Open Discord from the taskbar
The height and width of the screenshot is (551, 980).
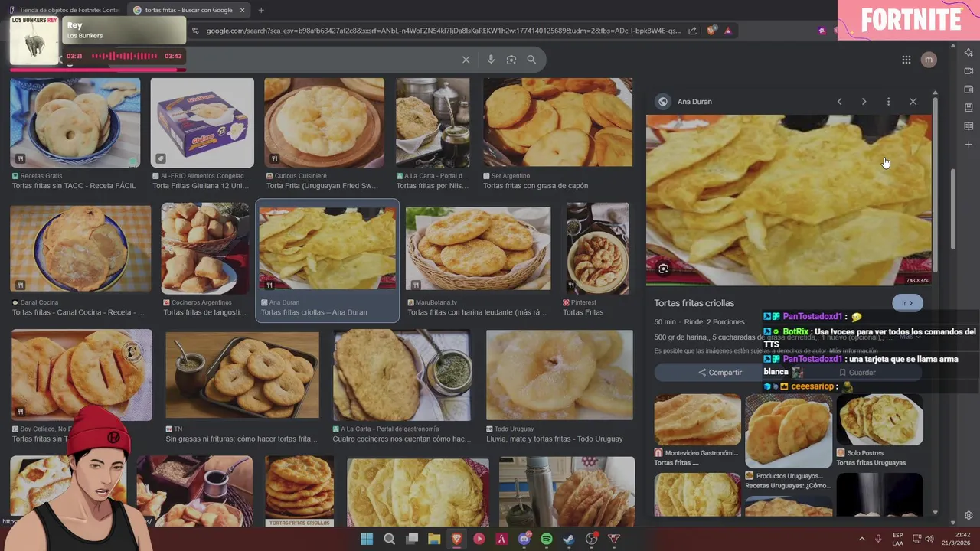tap(524, 539)
